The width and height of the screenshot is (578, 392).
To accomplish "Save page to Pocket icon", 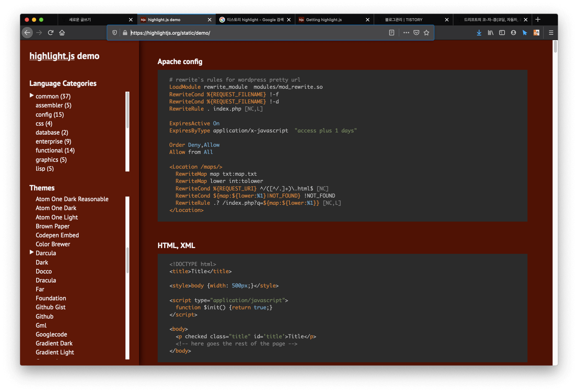I will click(x=416, y=33).
